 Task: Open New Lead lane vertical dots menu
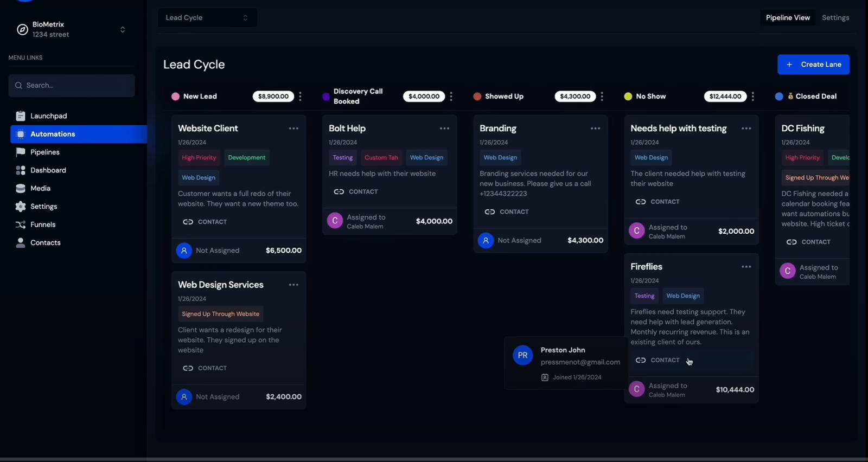click(300, 97)
